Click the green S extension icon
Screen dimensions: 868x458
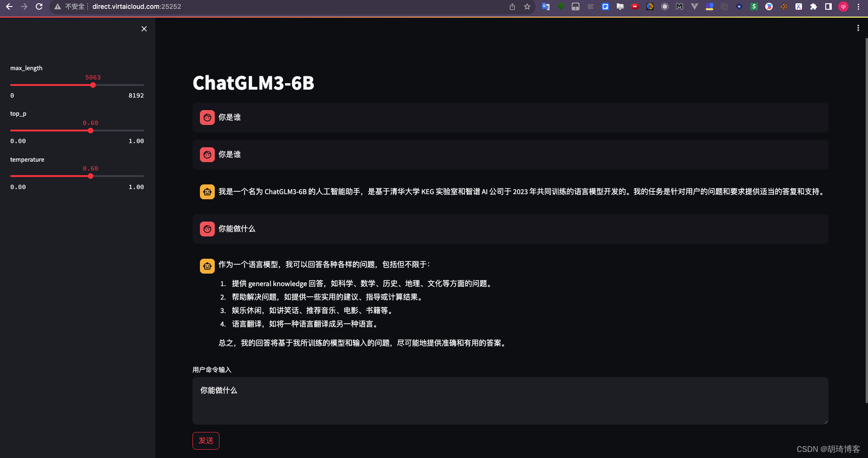pos(754,7)
